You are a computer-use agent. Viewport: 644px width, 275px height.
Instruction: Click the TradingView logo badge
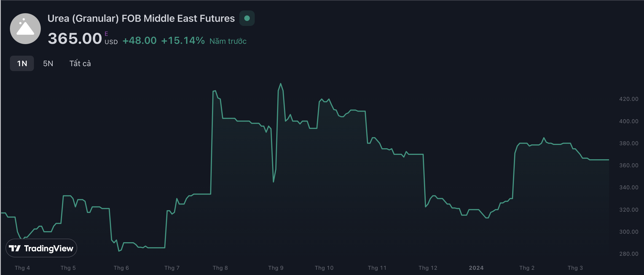click(41, 248)
